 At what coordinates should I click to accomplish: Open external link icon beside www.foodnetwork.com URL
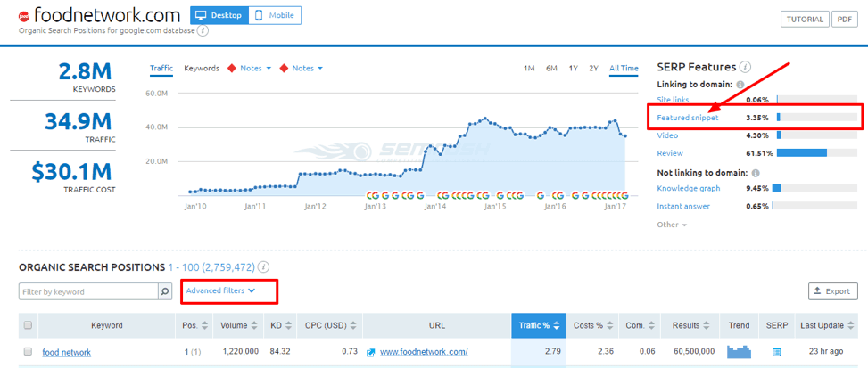click(x=371, y=352)
